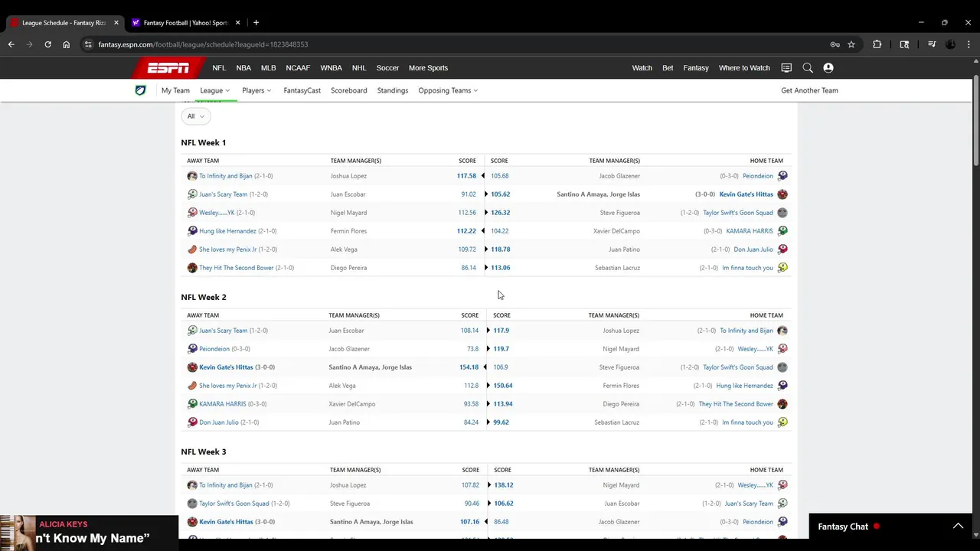Open a new browser tab with plus

pos(256,22)
